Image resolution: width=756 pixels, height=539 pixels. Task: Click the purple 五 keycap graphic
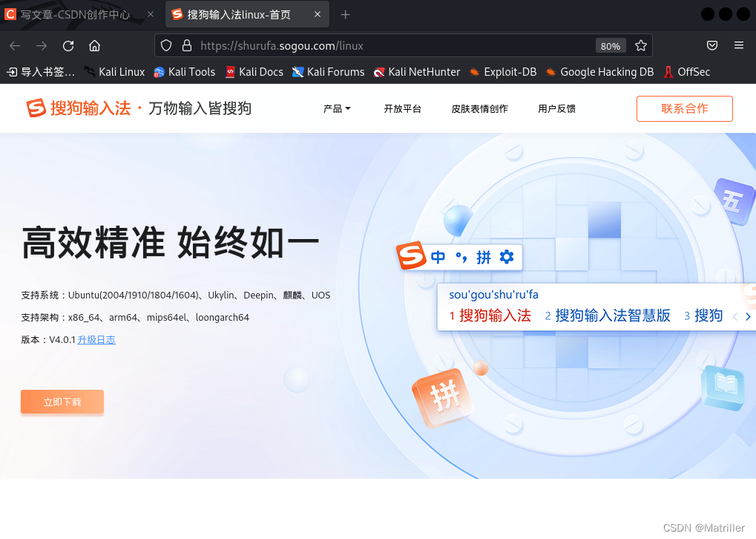tap(734, 200)
